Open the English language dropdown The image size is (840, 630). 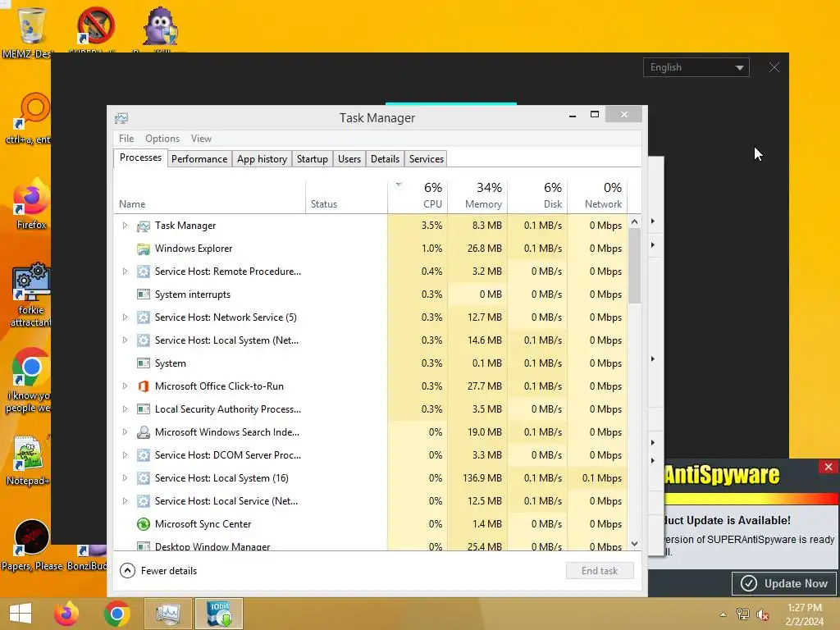(x=696, y=67)
